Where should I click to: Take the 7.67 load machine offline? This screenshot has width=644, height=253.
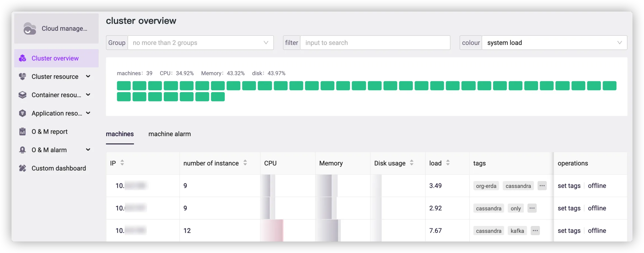point(597,231)
